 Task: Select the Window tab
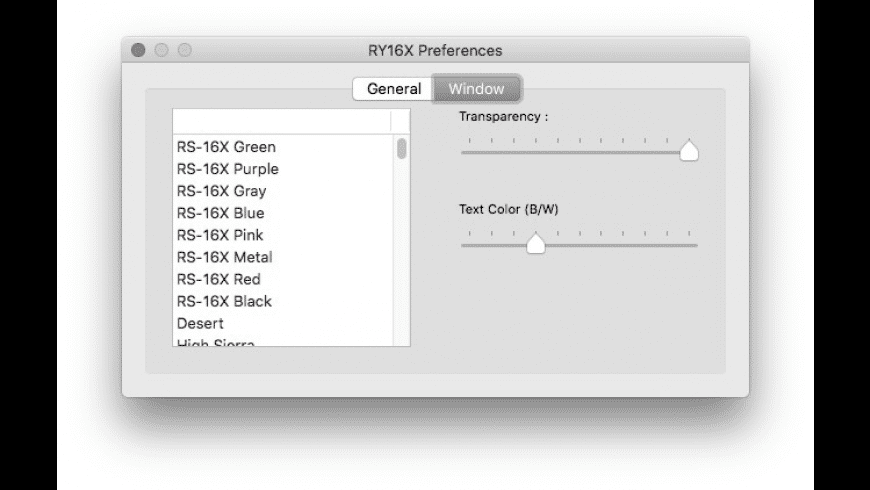(476, 89)
